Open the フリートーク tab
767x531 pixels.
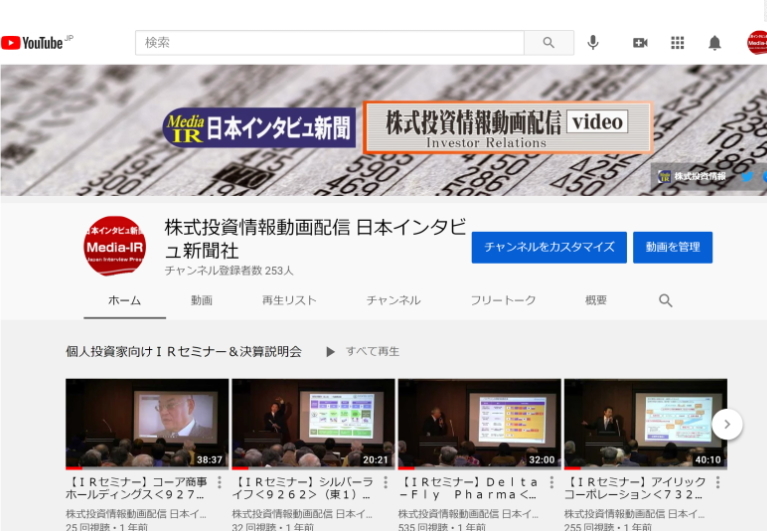click(x=503, y=300)
